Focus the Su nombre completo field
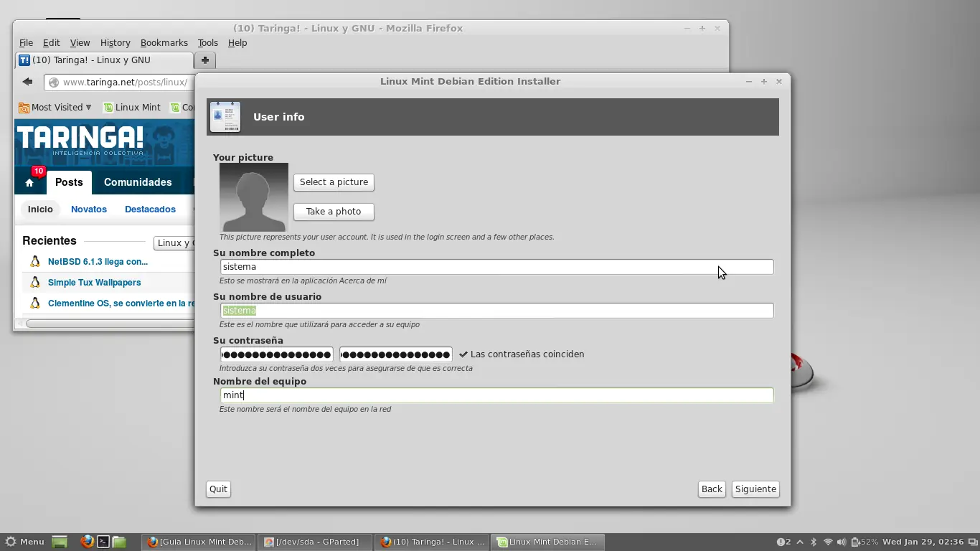 (x=496, y=267)
